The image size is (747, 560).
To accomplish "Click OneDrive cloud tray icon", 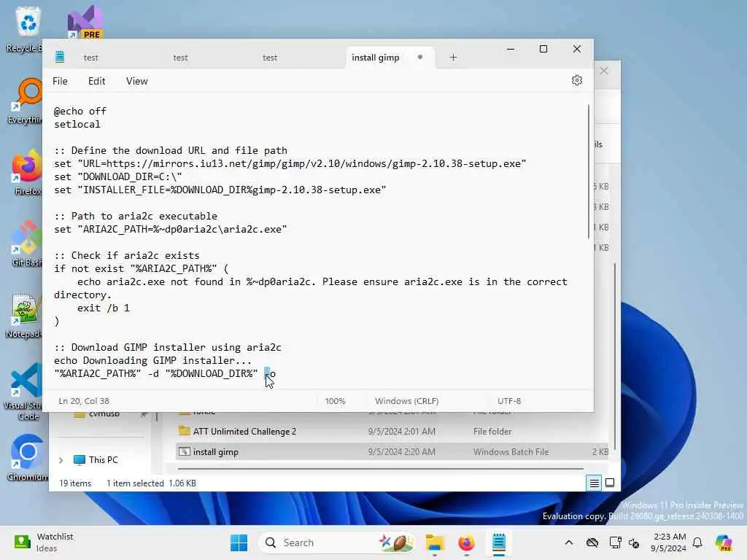I will 592,542.
